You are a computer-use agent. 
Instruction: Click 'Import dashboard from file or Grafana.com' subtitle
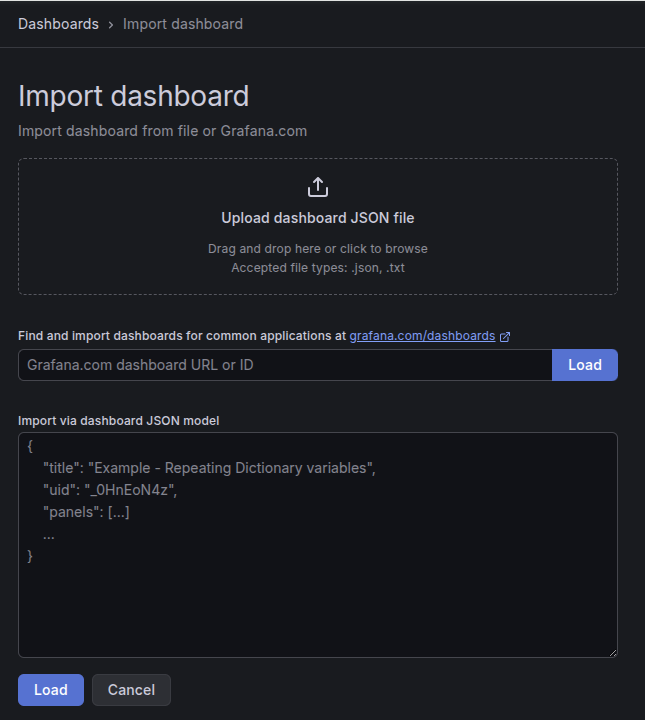162,131
